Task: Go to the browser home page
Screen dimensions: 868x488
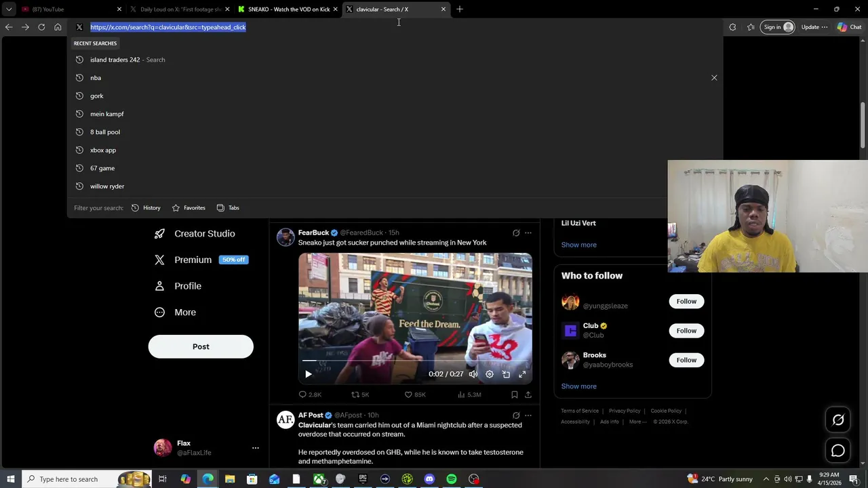Action: (58, 27)
